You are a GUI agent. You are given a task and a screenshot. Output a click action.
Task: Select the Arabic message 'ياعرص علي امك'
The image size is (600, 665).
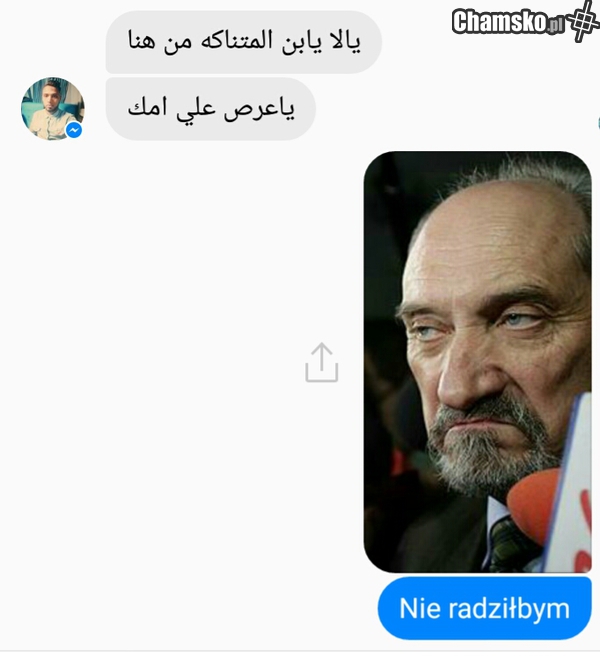pos(211,109)
